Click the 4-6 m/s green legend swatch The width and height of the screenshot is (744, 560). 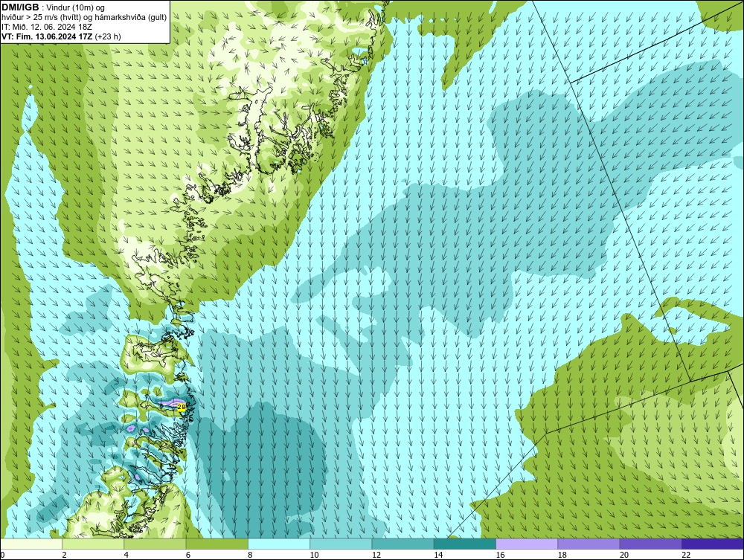coord(155,544)
